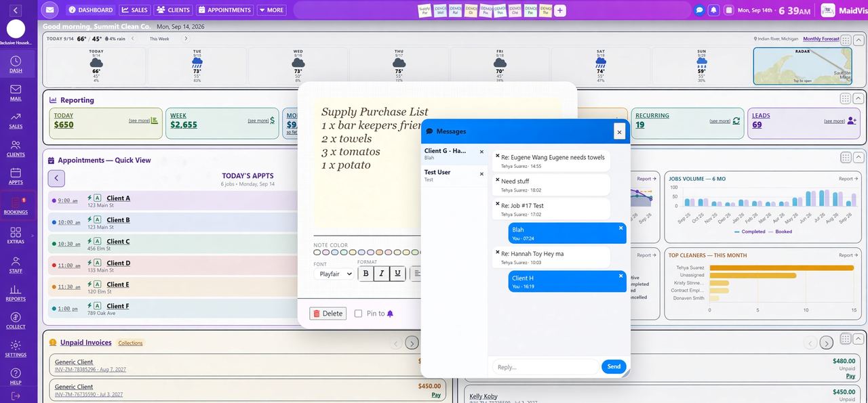Pay the $450.00 Generic Client invoice
The width and height of the screenshot is (868, 403).
click(436, 395)
